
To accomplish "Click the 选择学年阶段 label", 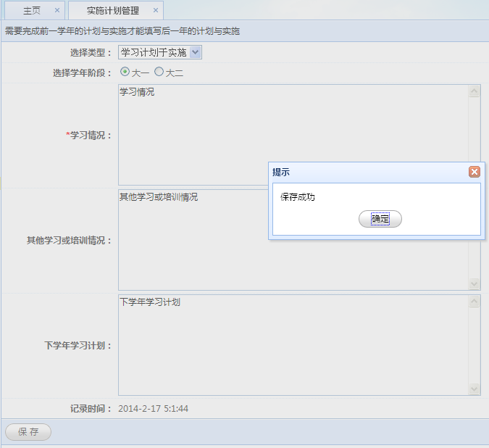I will [82, 73].
